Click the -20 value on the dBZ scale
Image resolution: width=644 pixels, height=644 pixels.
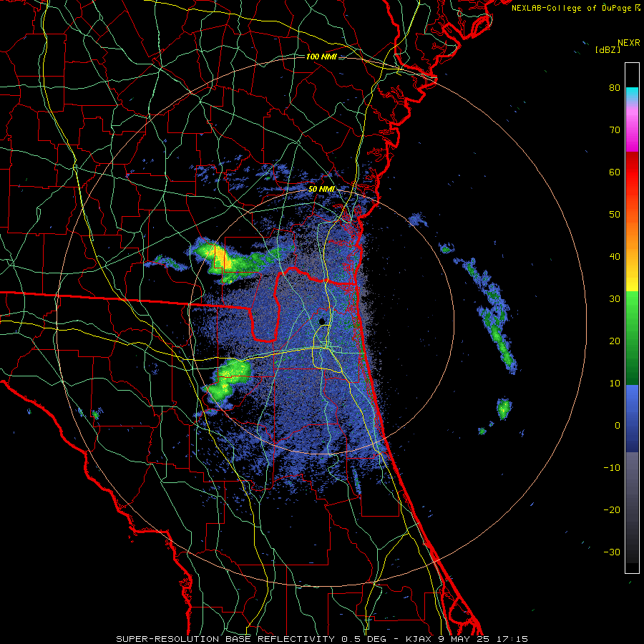[x=612, y=510]
